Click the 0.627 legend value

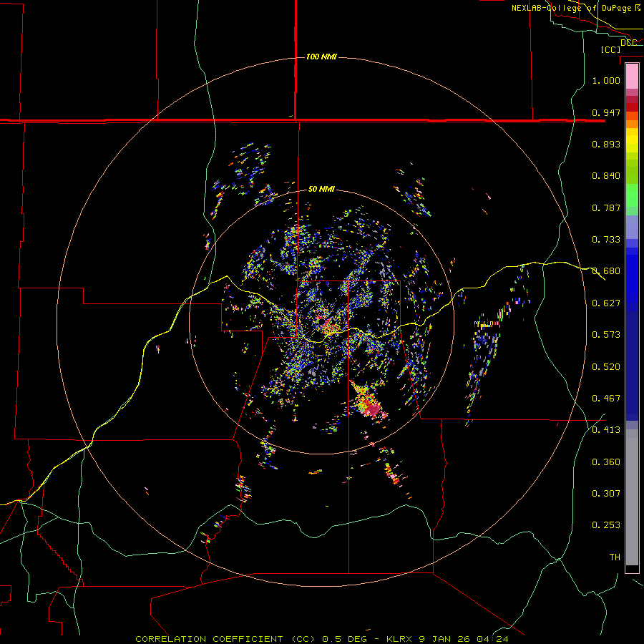coord(606,303)
